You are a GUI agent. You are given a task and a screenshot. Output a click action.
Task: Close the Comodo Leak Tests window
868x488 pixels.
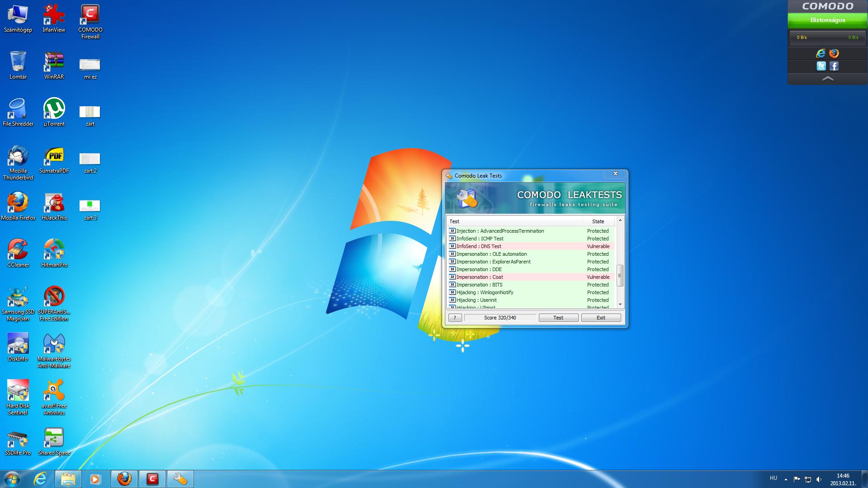click(x=615, y=174)
